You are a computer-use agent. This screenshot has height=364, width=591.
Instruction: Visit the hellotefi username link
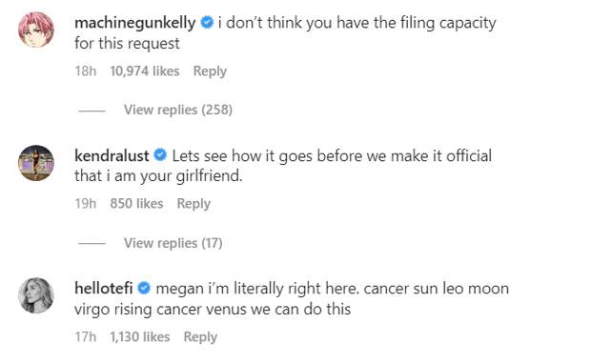click(x=104, y=289)
